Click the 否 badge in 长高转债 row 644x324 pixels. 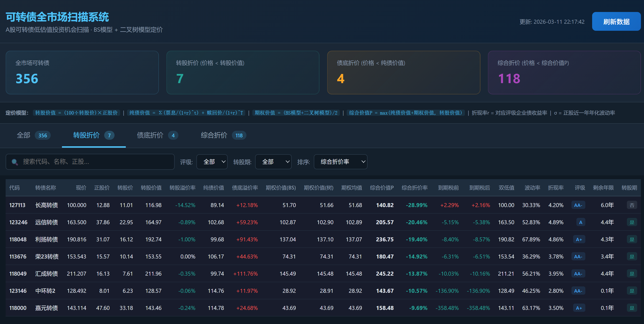point(632,205)
